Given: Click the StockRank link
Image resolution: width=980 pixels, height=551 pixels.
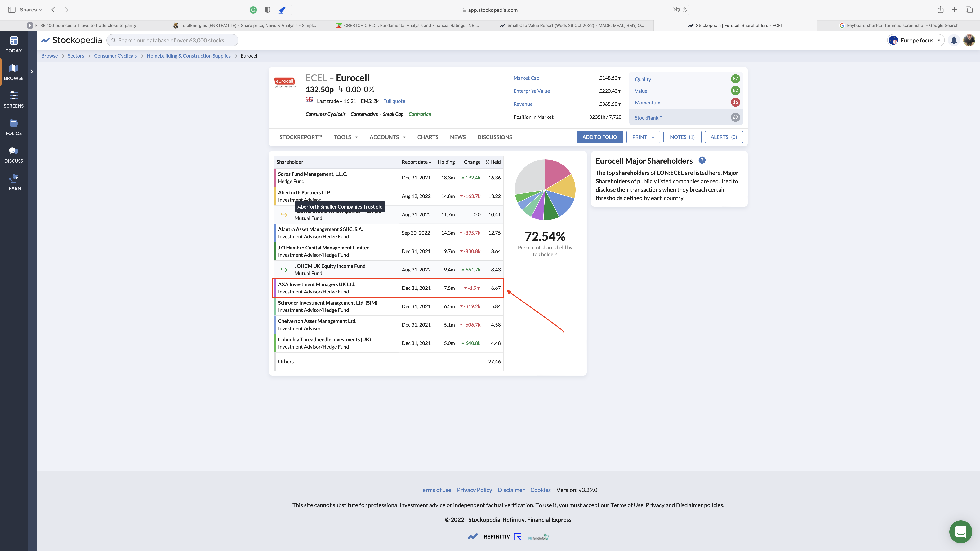Looking at the screenshot, I should [648, 117].
